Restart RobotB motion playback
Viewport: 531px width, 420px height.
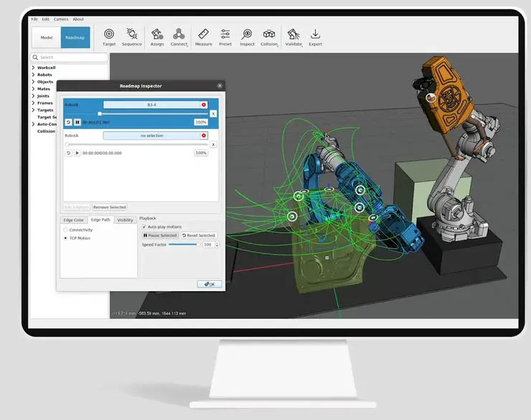pos(68,122)
